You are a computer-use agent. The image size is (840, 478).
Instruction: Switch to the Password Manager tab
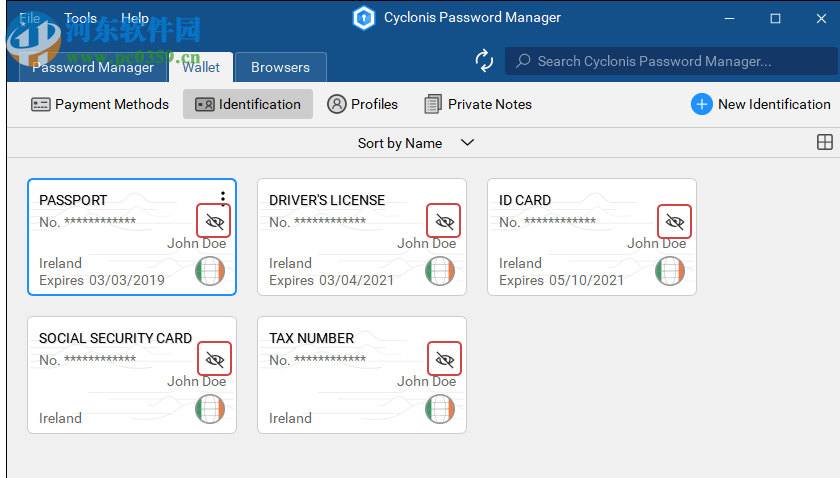tap(93, 67)
